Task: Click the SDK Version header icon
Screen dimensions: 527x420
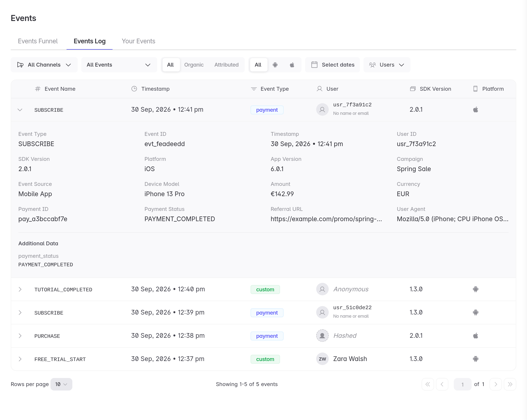Action: tap(413, 89)
